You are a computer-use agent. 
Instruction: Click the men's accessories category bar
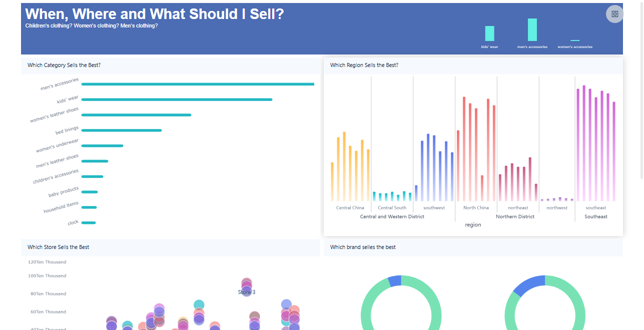pyautogui.click(x=198, y=84)
